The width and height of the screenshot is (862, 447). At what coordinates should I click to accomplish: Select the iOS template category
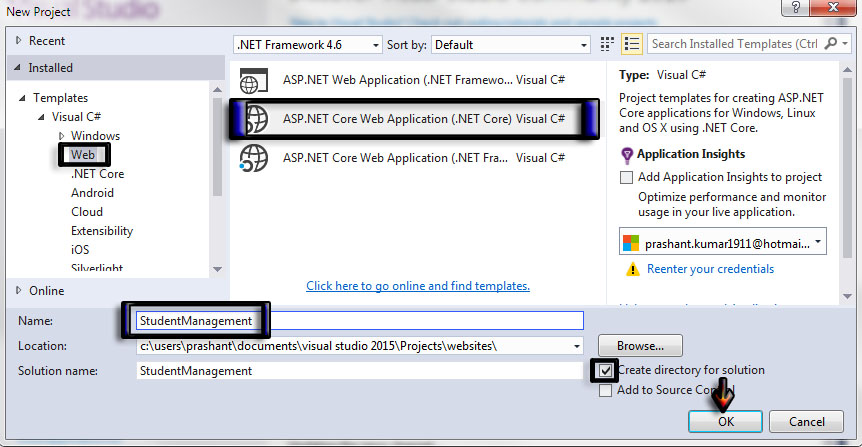[x=80, y=250]
